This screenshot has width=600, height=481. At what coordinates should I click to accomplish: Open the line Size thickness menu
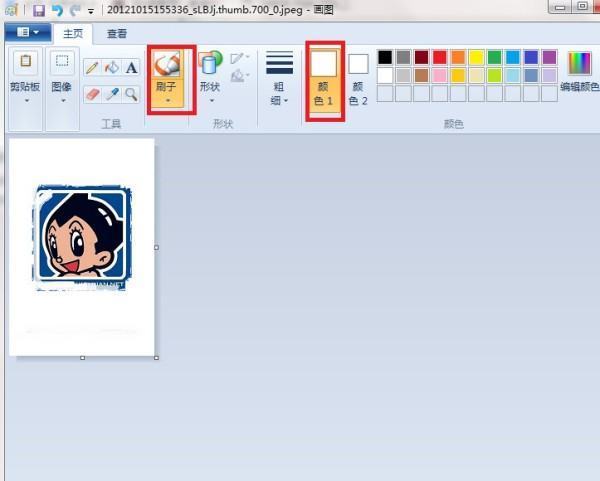tap(279, 78)
